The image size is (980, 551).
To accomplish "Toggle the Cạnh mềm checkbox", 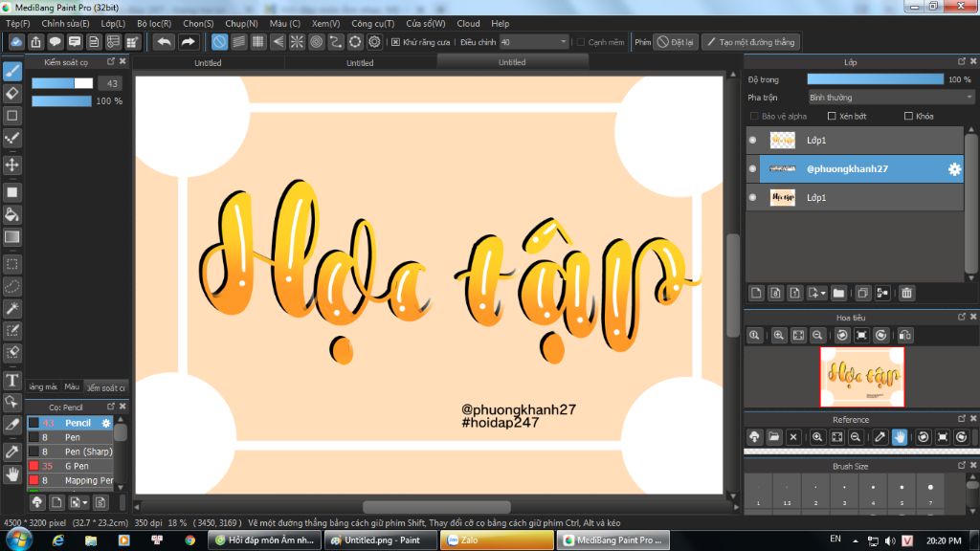I will 581,42.
